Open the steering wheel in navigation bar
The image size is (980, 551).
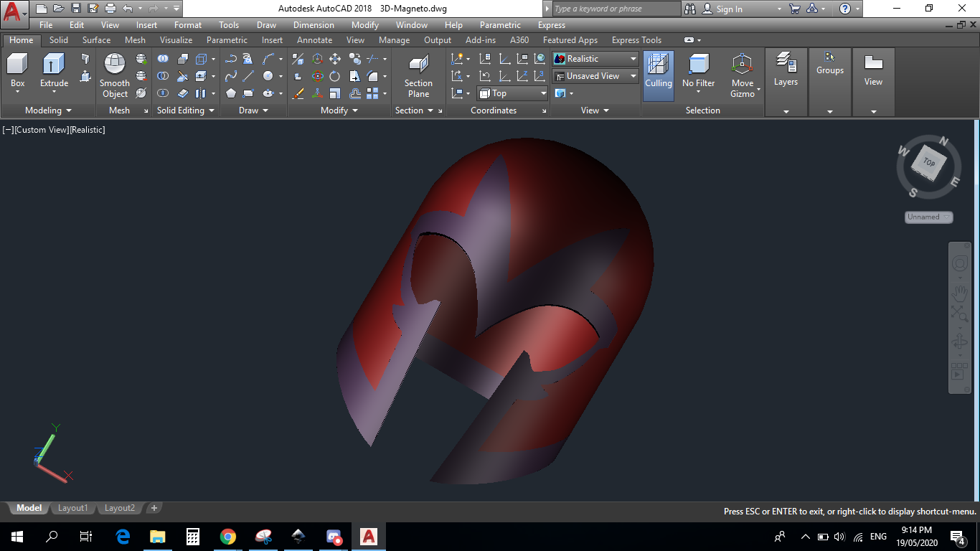[960, 263]
